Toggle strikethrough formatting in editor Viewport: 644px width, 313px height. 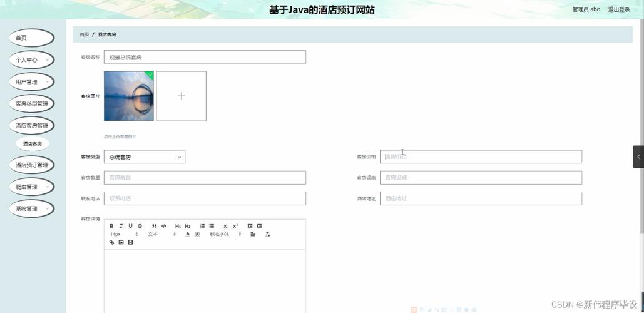tap(140, 226)
